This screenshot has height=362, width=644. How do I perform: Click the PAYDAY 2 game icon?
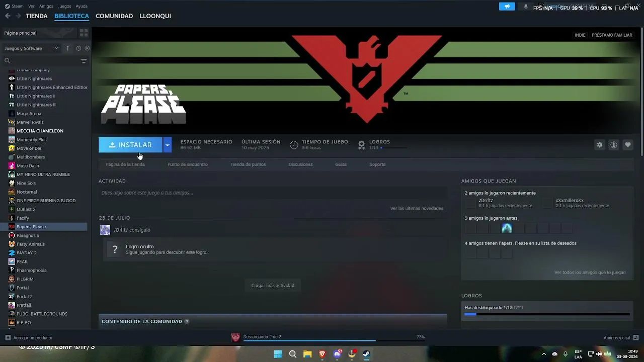pyautogui.click(x=12, y=253)
